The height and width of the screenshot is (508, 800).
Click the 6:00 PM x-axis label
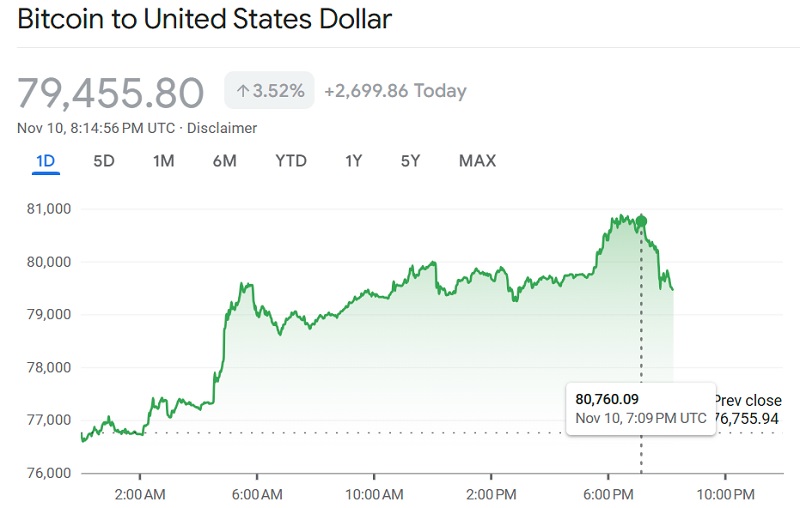click(x=609, y=495)
